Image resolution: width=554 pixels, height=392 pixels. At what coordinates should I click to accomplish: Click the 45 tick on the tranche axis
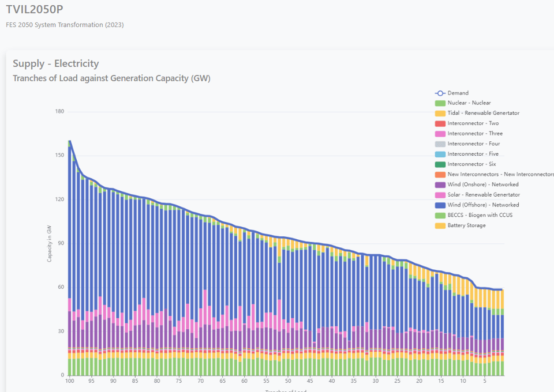click(310, 381)
